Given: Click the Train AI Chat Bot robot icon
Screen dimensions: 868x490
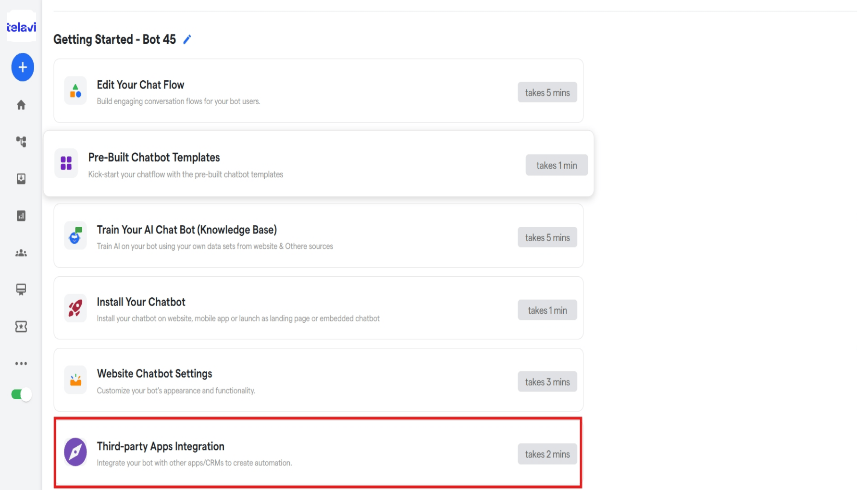Looking at the screenshot, I should 75,235.
